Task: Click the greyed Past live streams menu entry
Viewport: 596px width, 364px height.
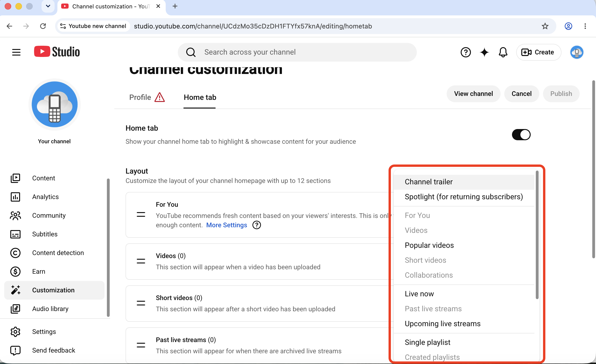Action: [464, 309]
